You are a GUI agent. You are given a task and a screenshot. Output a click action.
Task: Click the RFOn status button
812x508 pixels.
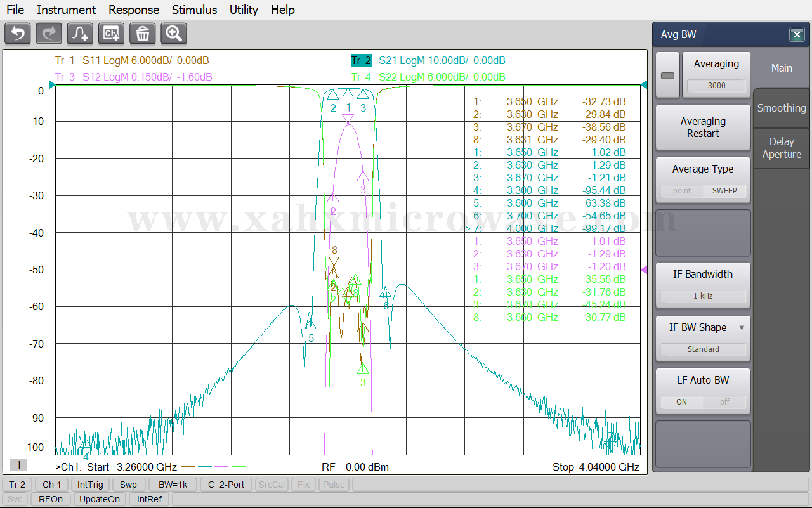click(51, 499)
